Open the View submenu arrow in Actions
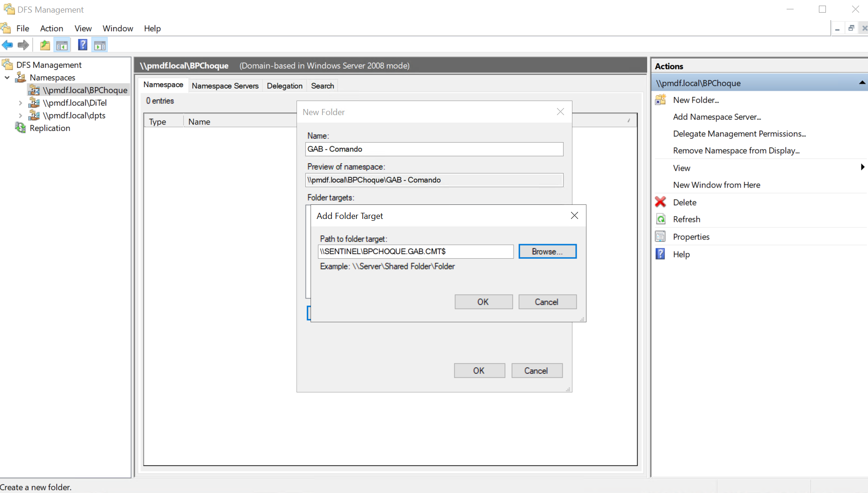The image size is (868, 493). 862,167
